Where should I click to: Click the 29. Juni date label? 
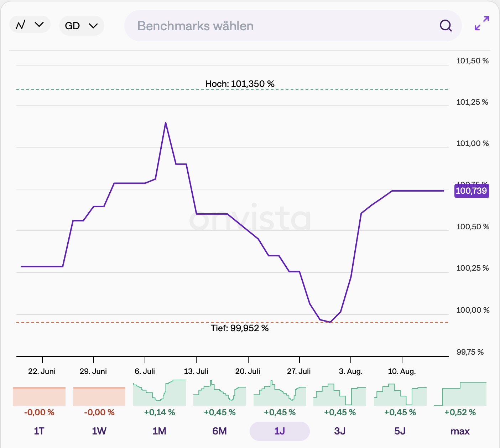tap(93, 371)
